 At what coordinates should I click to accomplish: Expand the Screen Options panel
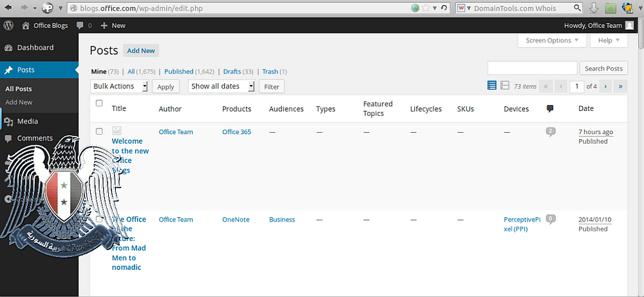[552, 40]
